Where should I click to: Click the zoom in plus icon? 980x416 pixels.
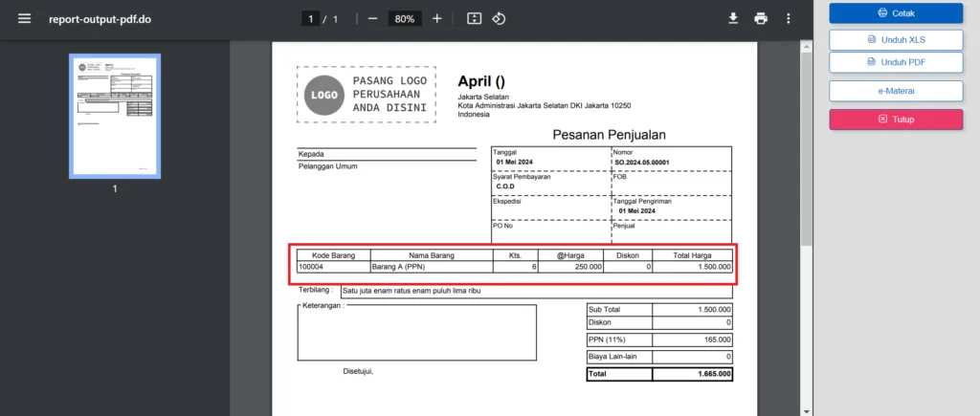436,19
